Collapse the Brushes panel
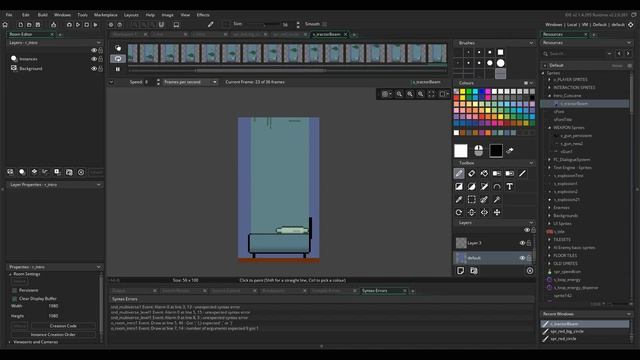The width and height of the screenshot is (640, 360). coord(531,43)
